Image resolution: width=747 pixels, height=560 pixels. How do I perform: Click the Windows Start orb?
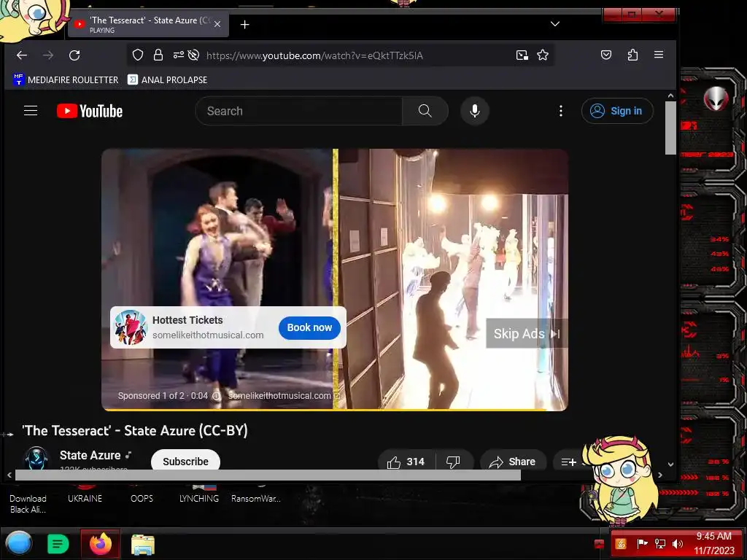coord(18,543)
